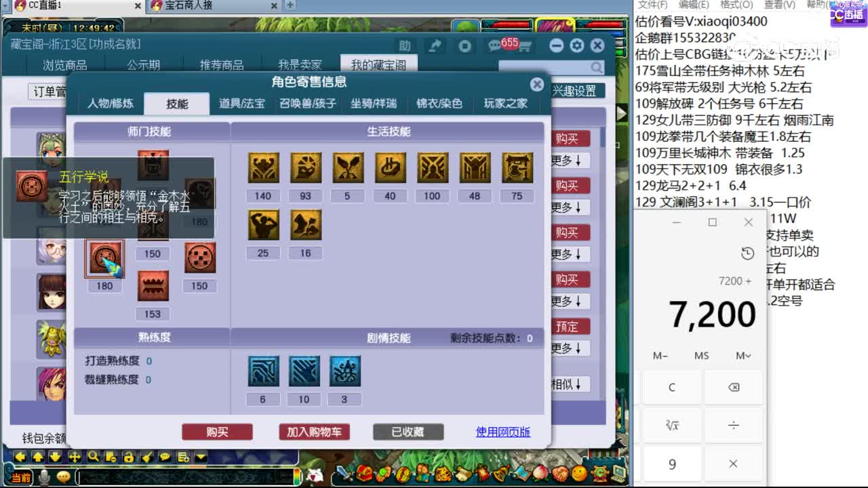Open the calculator history icon

[747, 253]
